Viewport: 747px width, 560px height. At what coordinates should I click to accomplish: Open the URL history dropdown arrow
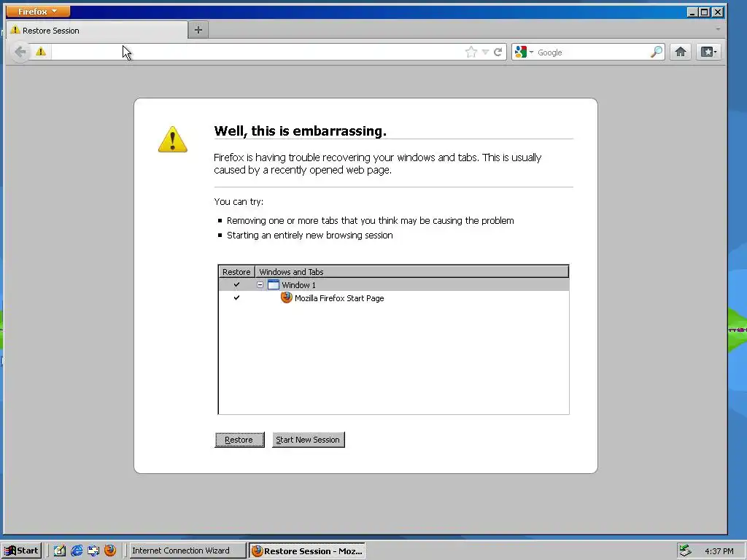coord(485,52)
